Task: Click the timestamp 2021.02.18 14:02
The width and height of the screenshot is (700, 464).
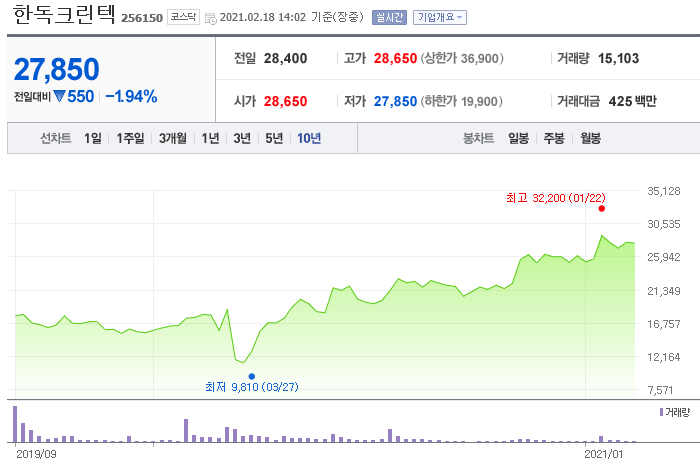Action: [263, 17]
